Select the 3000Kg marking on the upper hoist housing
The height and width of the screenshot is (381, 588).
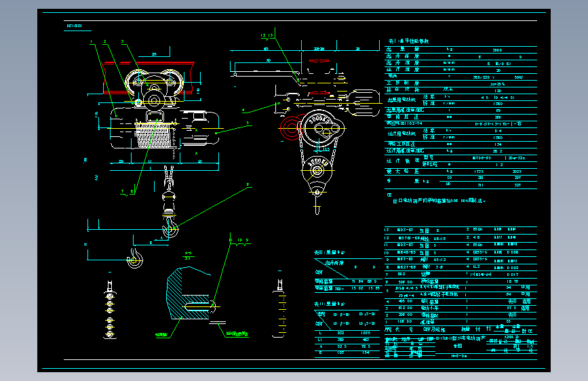(319, 119)
